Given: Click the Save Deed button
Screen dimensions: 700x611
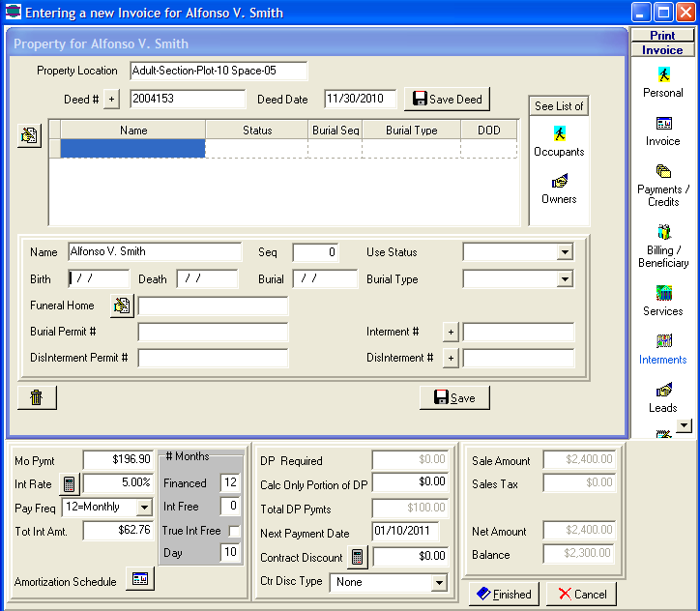Looking at the screenshot, I should pyautogui.click(x=447, y=99).
